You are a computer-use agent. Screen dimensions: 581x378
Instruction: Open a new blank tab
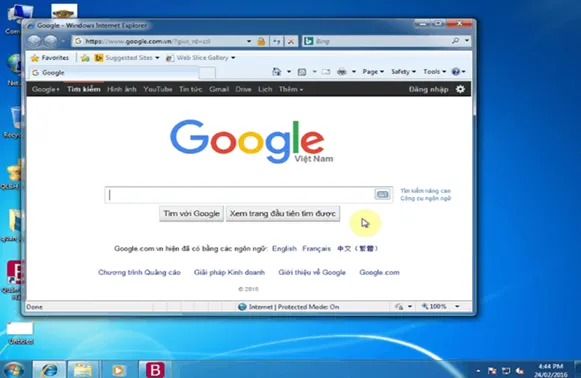point(207,73)
